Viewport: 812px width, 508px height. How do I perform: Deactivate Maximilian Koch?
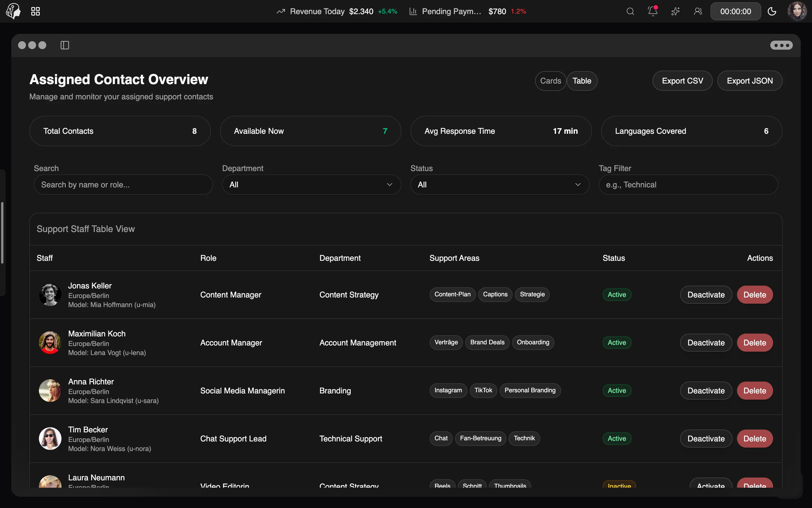point(706,343)
